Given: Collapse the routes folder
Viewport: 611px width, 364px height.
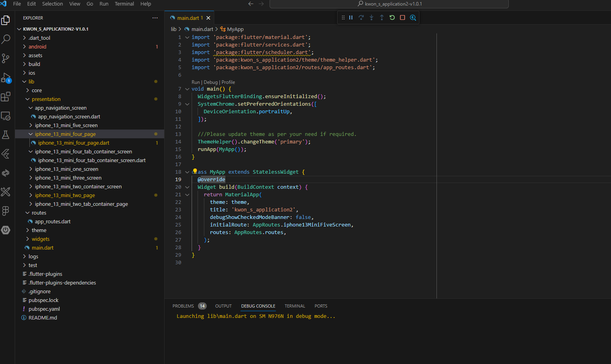Looking at the screenshot, I should click(27, 213).
